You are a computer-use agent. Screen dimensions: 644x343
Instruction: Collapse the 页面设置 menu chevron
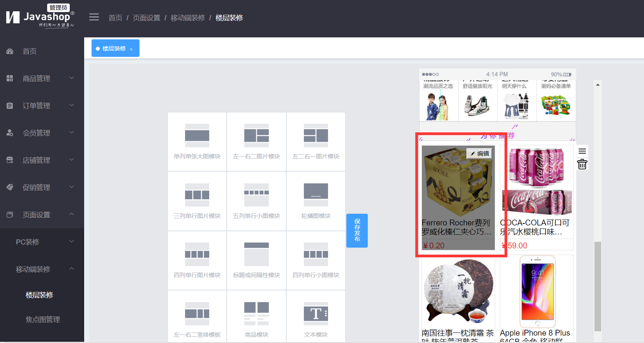pos(72,214)
